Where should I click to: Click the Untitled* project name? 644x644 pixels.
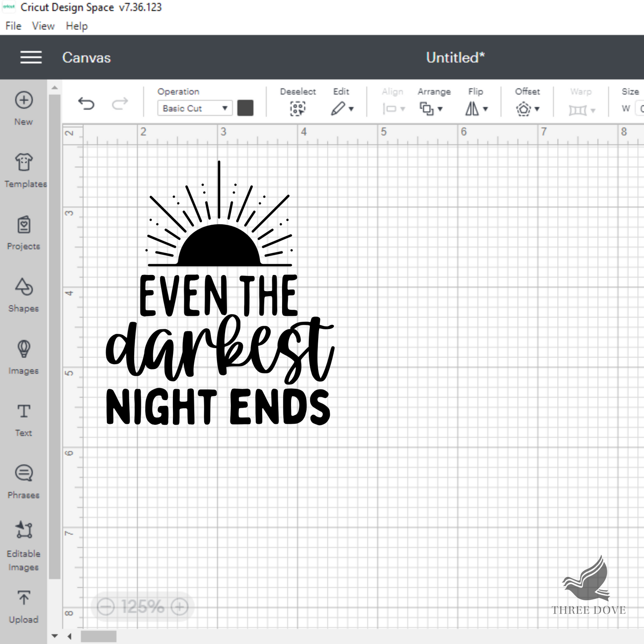[x=455, y=57]
